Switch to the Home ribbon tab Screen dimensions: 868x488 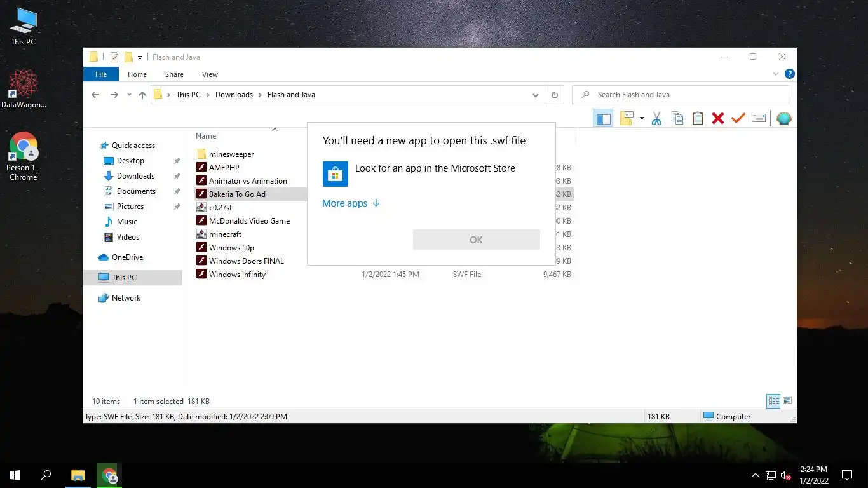[x=137, y=74]
